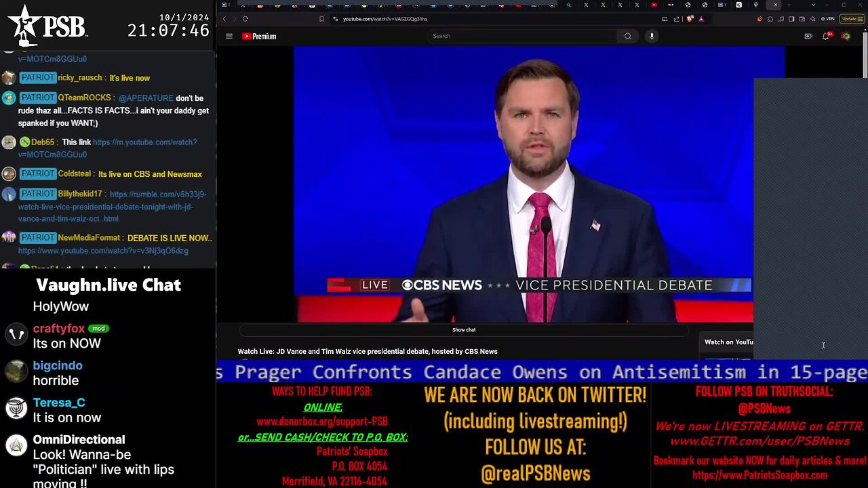Click the cast screen icon in address bar
868x488 pixels.
coord(665,19)
